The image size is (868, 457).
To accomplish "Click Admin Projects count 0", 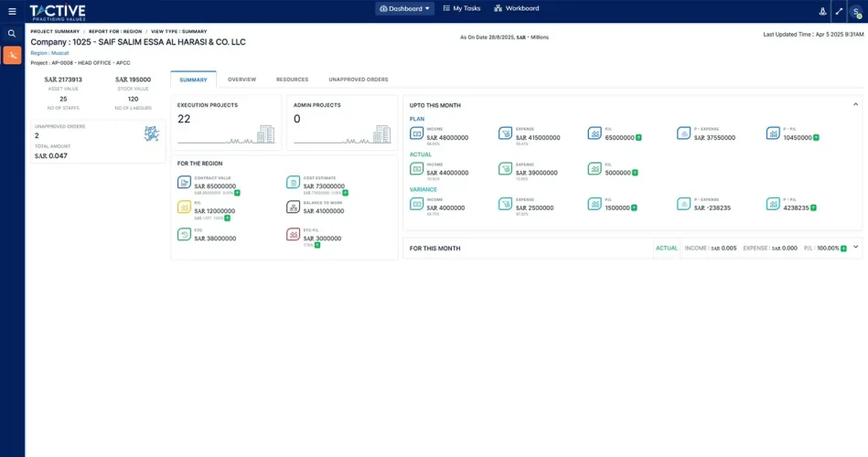I will 297,119.
